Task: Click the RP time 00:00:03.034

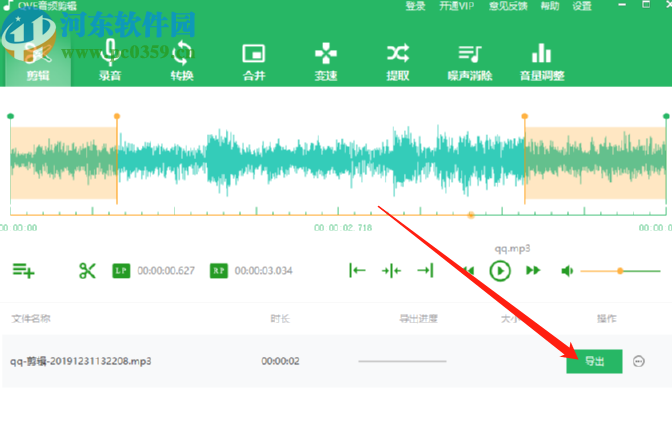Action: point(264,271)
